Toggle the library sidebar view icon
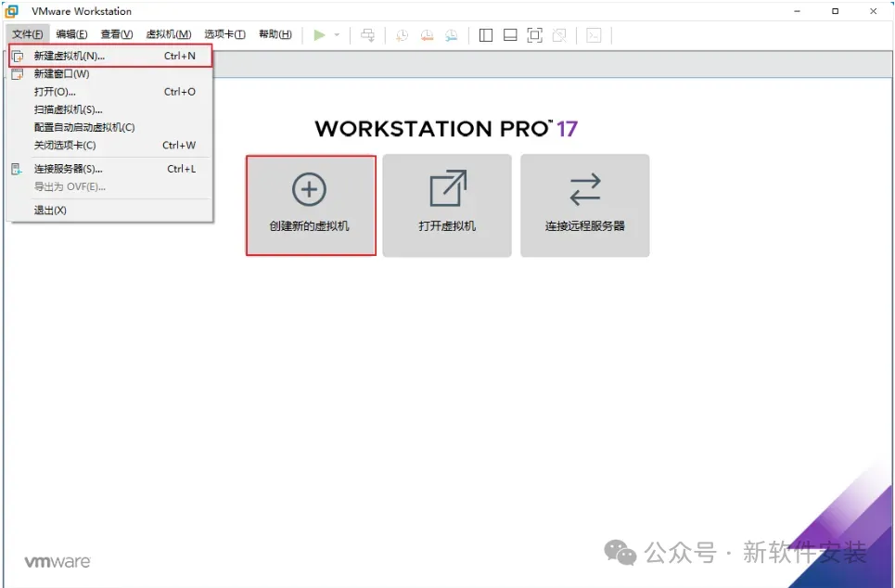This screenshot has height=588, width=895. point(486,35)
